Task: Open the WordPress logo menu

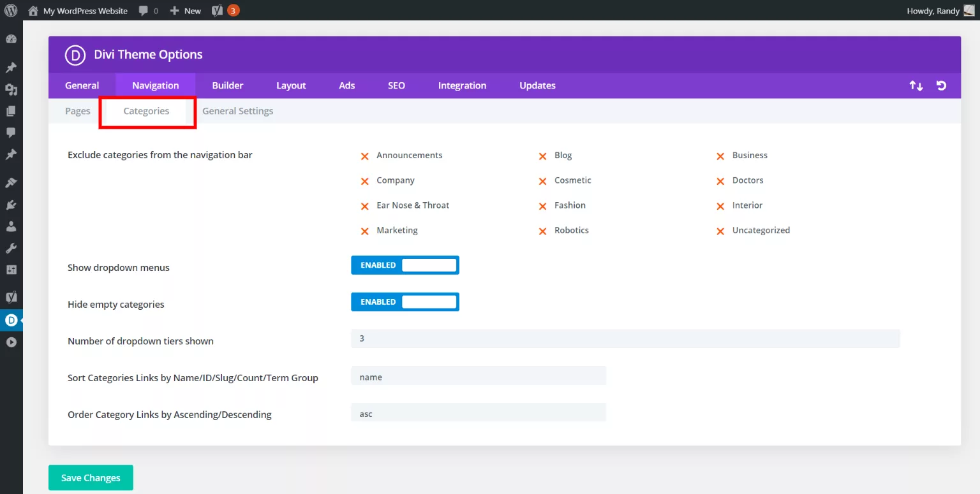Action: pyautogui.click(x=11, y=10)
